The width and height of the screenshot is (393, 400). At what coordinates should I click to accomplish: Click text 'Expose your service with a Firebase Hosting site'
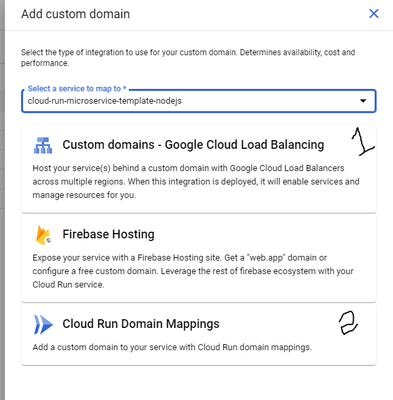click(126, 258)
